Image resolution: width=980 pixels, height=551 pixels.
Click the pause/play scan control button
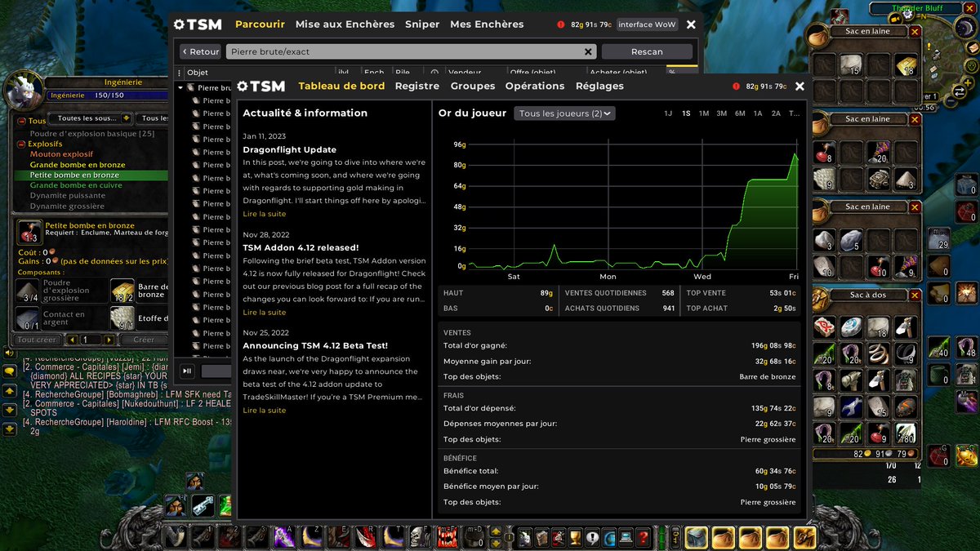(187, 371)
